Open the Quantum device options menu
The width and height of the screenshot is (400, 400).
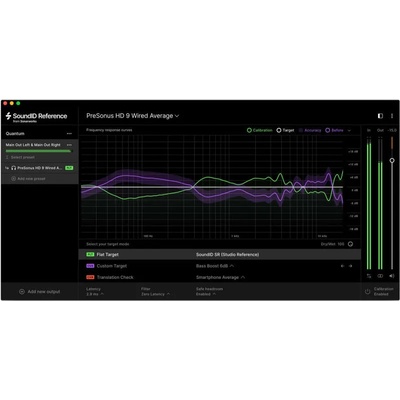[69, 134]
